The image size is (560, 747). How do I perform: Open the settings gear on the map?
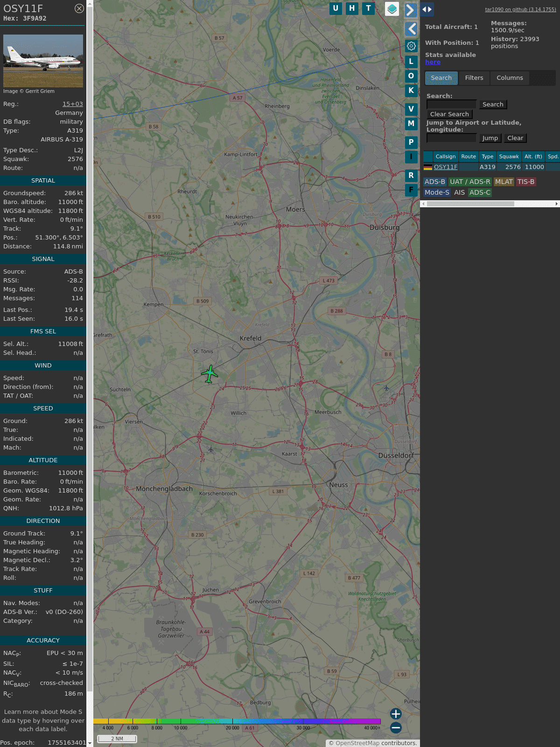(411, 46)
